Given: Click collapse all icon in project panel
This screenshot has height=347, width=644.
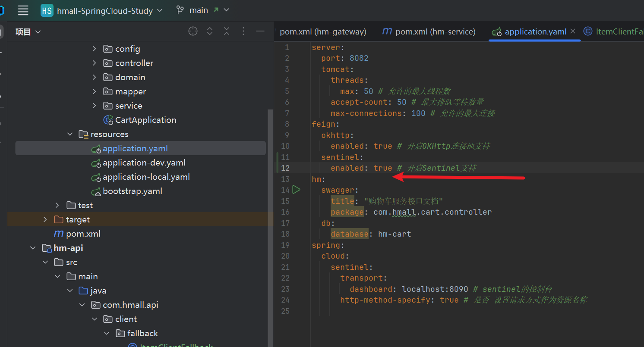Looking at the screenshot, I should point(227,31).
